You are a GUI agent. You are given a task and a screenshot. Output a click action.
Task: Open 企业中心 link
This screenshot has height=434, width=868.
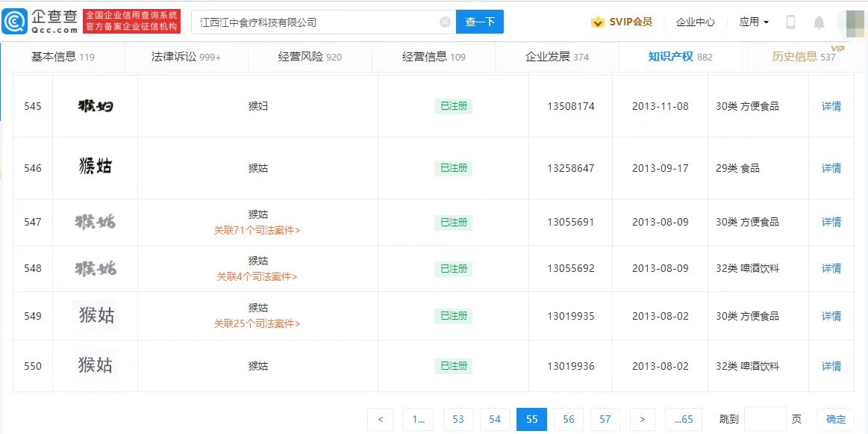coord(696,22)
